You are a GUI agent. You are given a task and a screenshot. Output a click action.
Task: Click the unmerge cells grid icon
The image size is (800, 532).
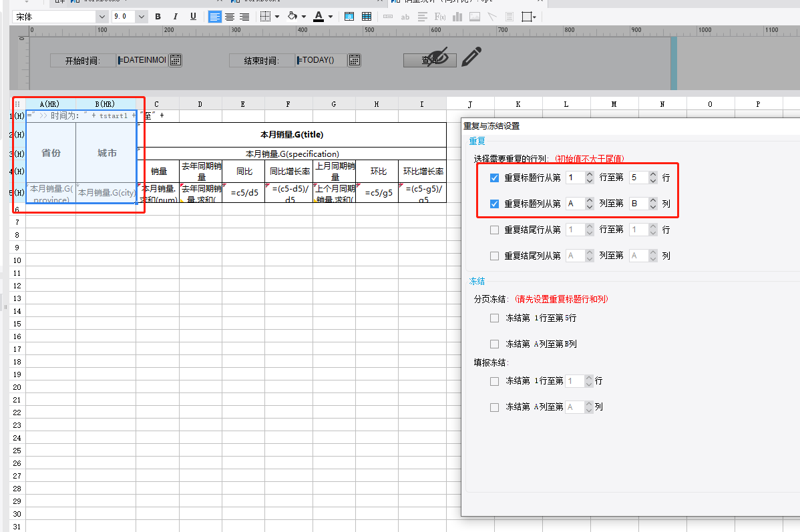point(367,17)
